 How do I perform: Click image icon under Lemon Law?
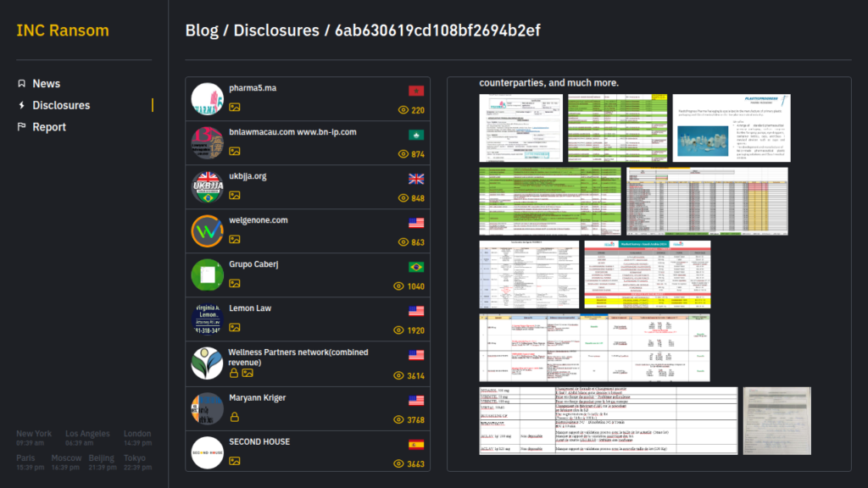235,328
